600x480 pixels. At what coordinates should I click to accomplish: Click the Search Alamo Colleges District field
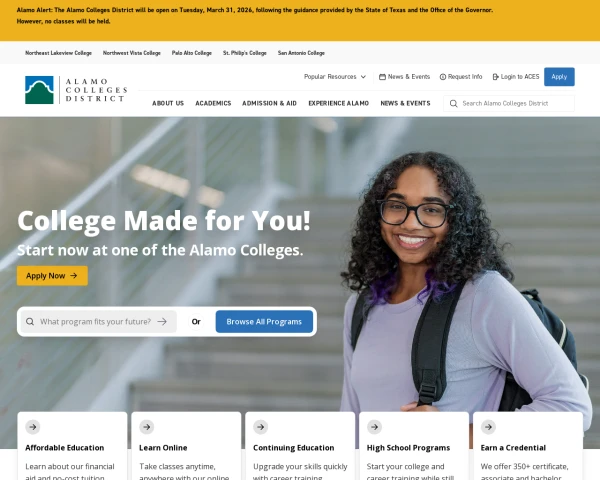click(x=509, y=104)
